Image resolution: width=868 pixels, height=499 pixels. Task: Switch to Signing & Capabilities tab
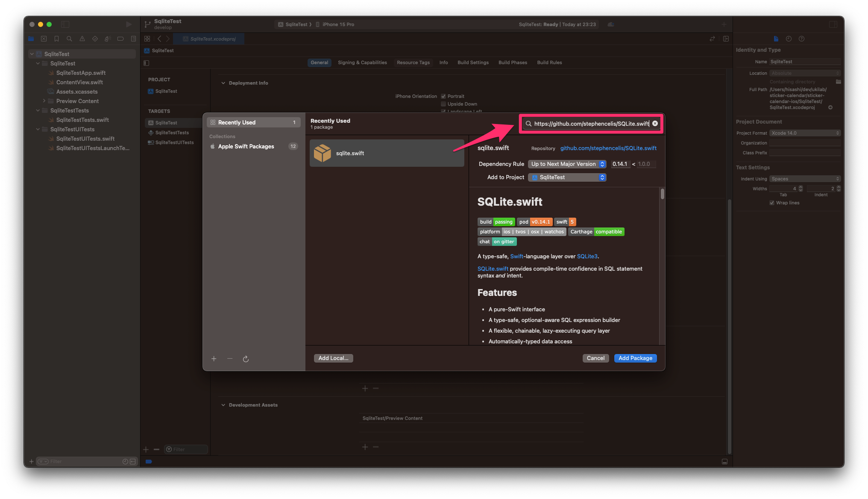[x=362, y=62]
